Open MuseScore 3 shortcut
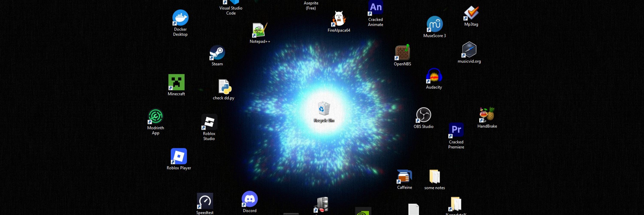644x215 pixels. coord(434,24)
